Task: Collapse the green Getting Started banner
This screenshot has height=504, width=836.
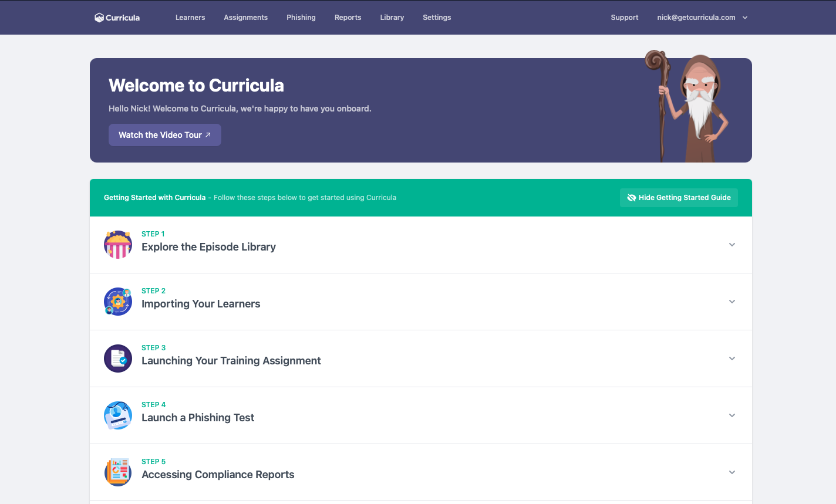Action: point(679,197)
